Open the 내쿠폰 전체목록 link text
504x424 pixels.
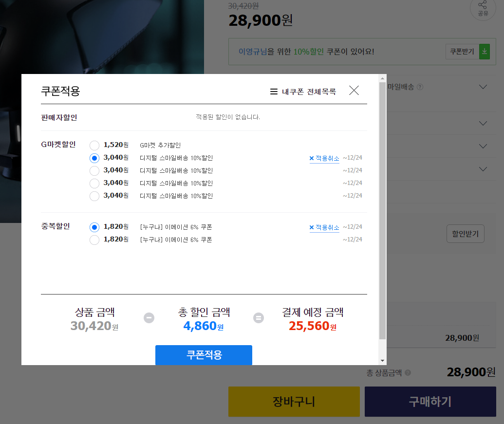click(x=309, y=92)
